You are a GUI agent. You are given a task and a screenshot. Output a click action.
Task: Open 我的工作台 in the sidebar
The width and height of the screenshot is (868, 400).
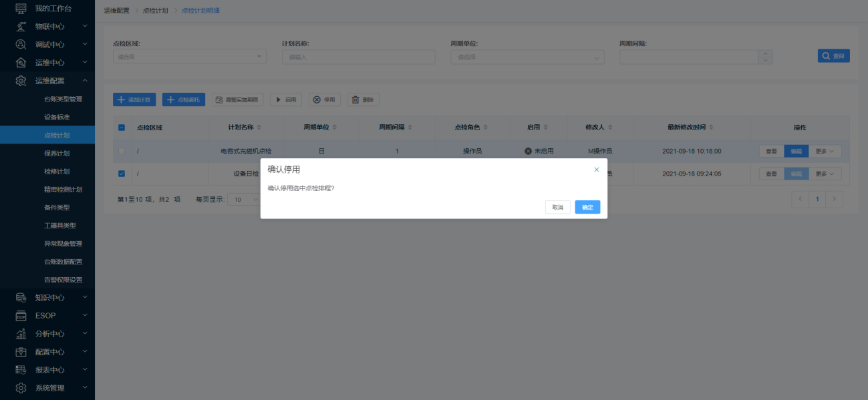pos(53,9)
